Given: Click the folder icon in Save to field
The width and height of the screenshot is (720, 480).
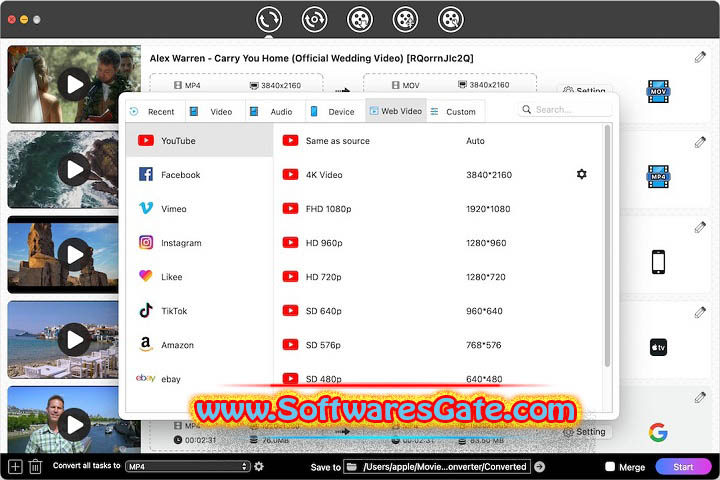Looking at the screenshot, I should pos(352,467).
